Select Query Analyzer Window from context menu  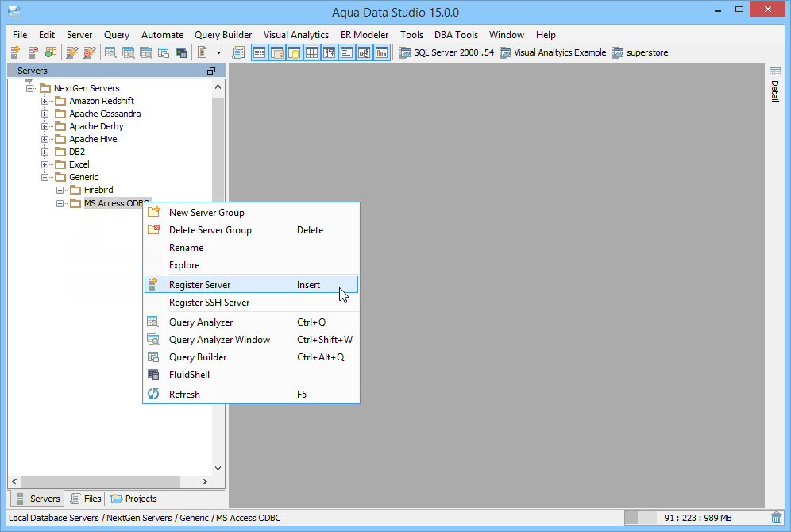251,340
